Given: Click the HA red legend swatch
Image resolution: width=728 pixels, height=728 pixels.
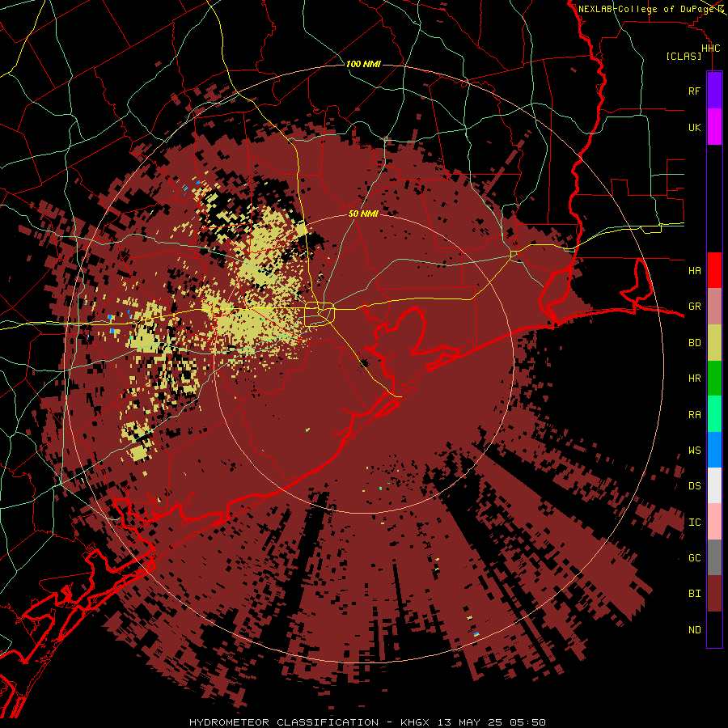Looking at the screenshot, I should click(714, 270).
